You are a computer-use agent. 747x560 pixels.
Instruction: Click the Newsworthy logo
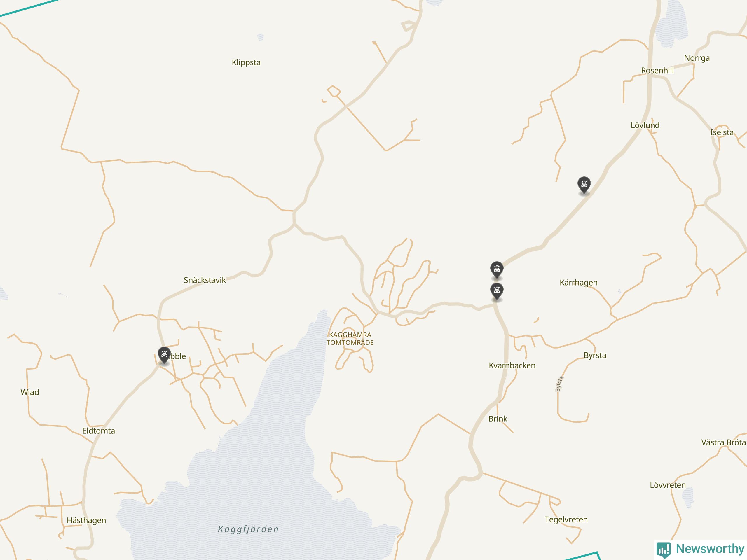[x=700, y=549]
